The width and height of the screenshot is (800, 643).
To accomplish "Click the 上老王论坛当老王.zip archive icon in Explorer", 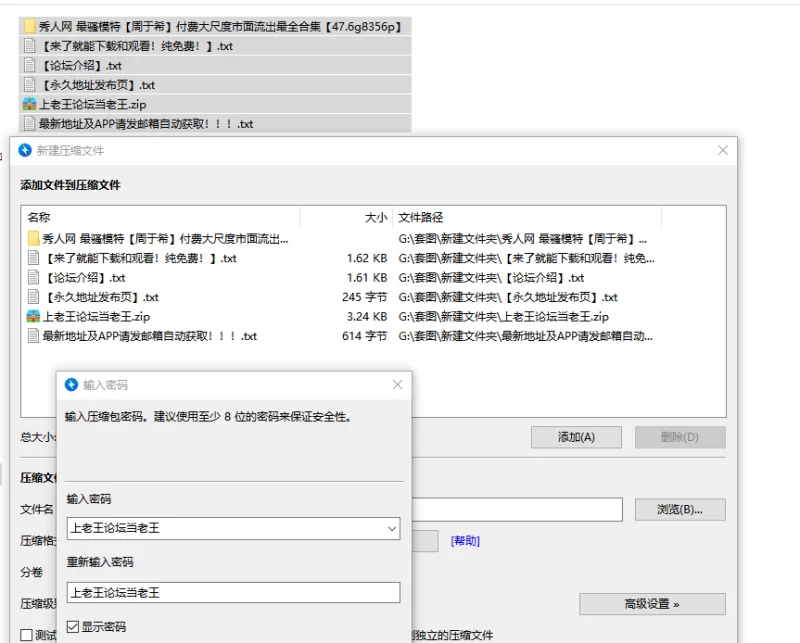I will [x=30, y=104].
